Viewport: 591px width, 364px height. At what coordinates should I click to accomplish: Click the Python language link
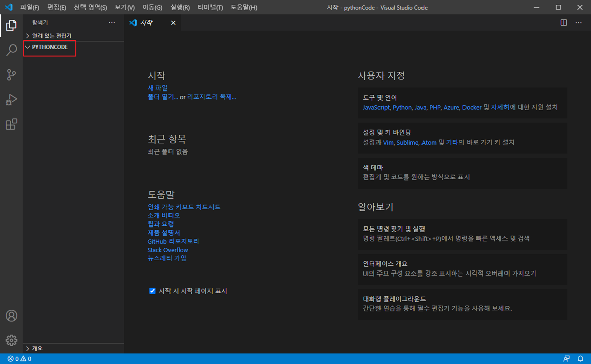402,107
